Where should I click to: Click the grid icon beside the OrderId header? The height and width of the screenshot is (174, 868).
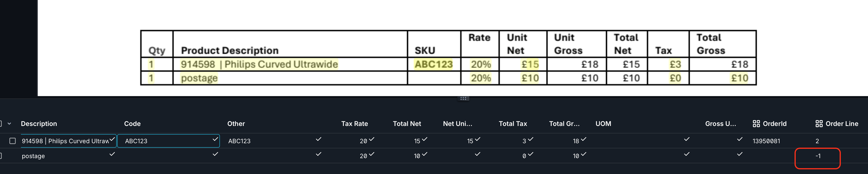point(756,124)
